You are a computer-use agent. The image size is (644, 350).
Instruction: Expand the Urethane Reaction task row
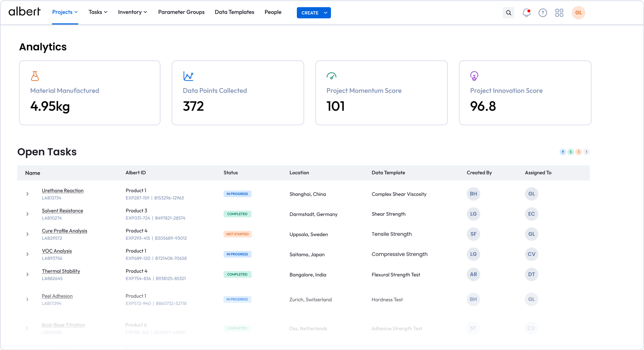click(x=27, y=194)
